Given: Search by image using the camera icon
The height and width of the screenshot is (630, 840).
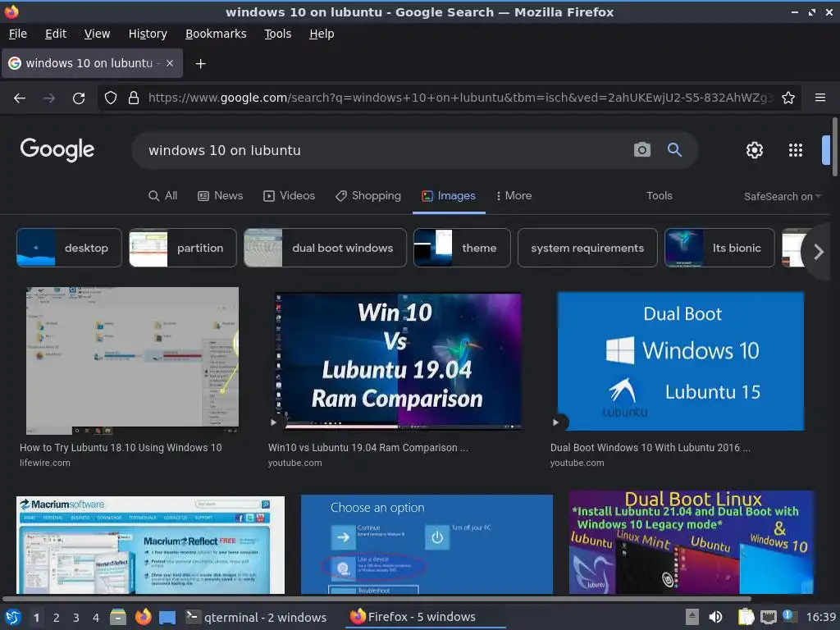Looking at the screenshot, I should 641,150.
